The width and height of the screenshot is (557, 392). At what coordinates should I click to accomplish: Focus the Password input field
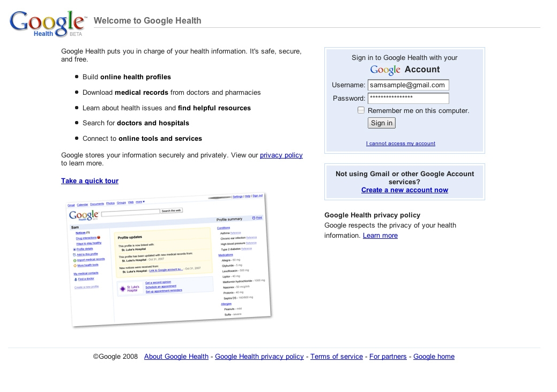(409, 98)
